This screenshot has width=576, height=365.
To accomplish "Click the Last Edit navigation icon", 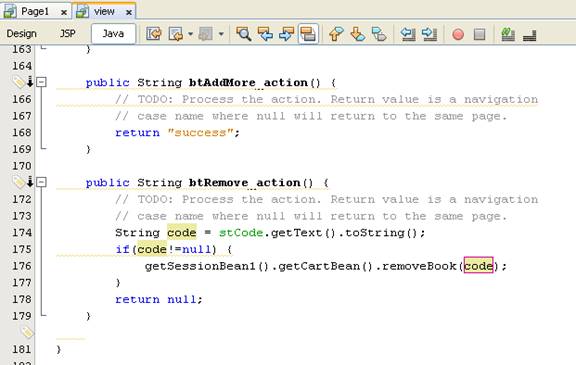I will [154, 34].
